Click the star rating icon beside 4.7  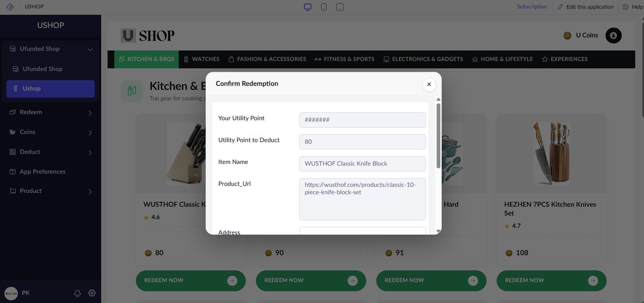(x=507, y=226)
